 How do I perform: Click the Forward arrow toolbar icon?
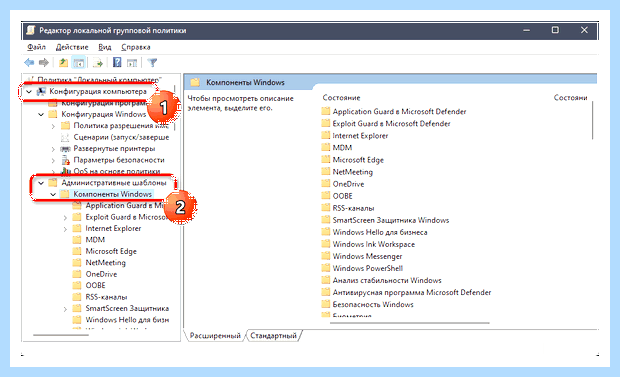click(43, 63)
